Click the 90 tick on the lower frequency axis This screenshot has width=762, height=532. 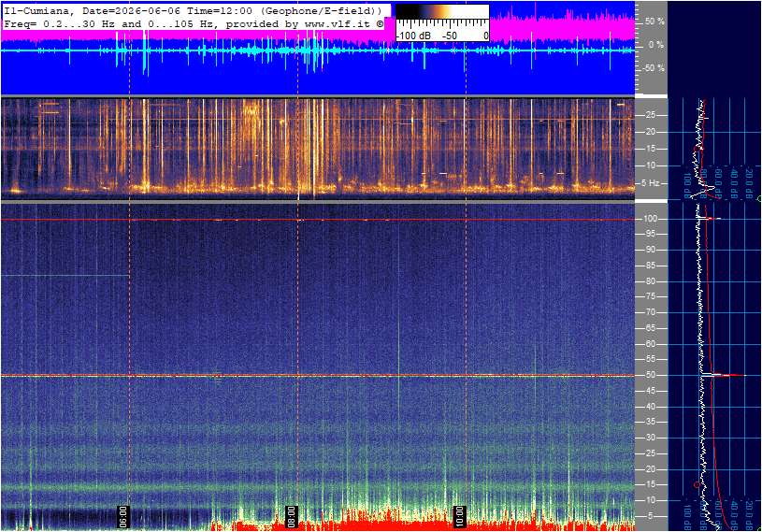tap(650, 250)
